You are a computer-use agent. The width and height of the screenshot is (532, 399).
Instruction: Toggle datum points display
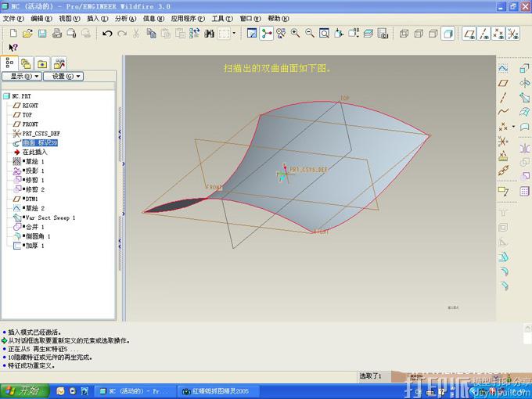(498, 34)
